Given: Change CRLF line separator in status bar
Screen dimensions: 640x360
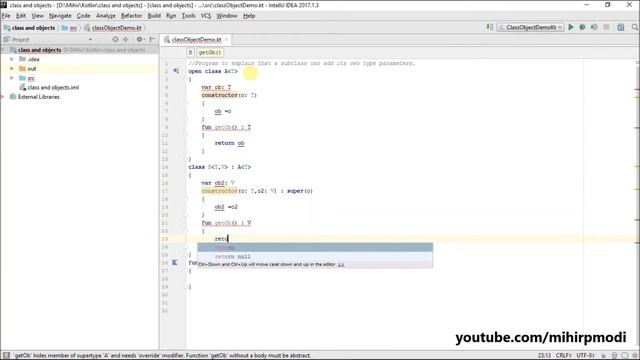Looking at the screenshot, I should tap(563, 356).
